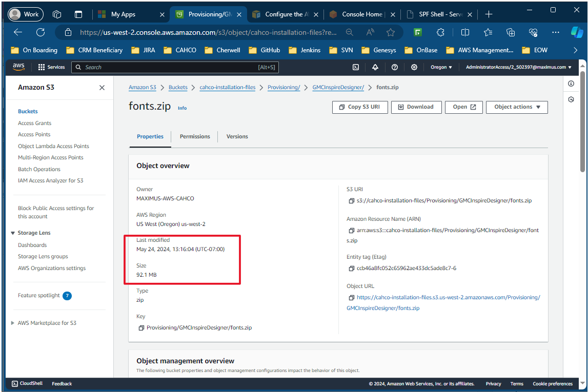Open the Oregon region dropdown
This screenshot has width=588, height=392.
tap(441, 67)
